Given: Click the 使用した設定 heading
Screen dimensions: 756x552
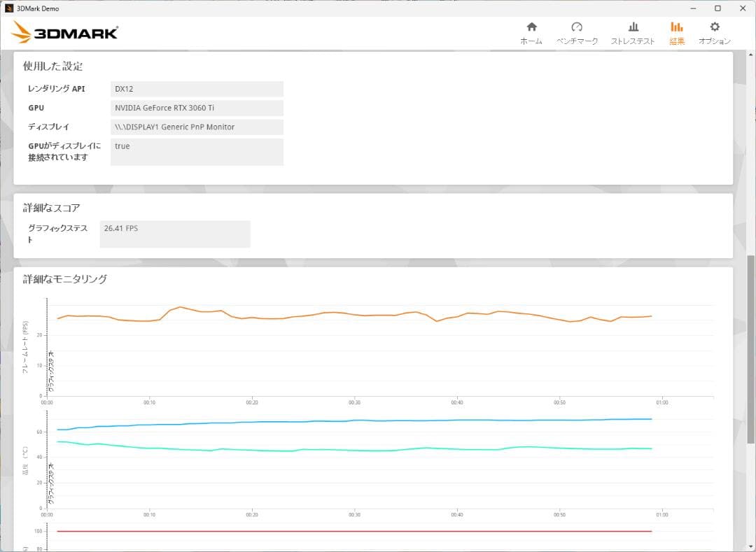Looking at the screenshot, I should 52,66.
